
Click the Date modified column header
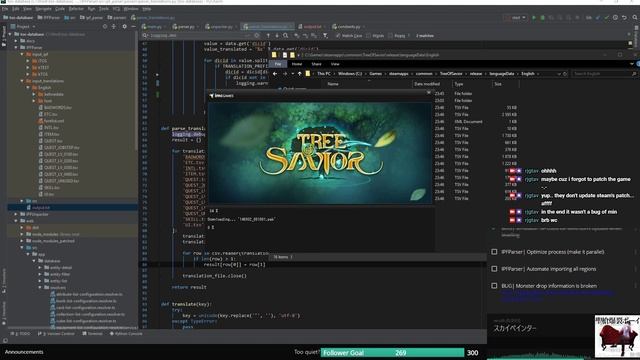point(427,84)
